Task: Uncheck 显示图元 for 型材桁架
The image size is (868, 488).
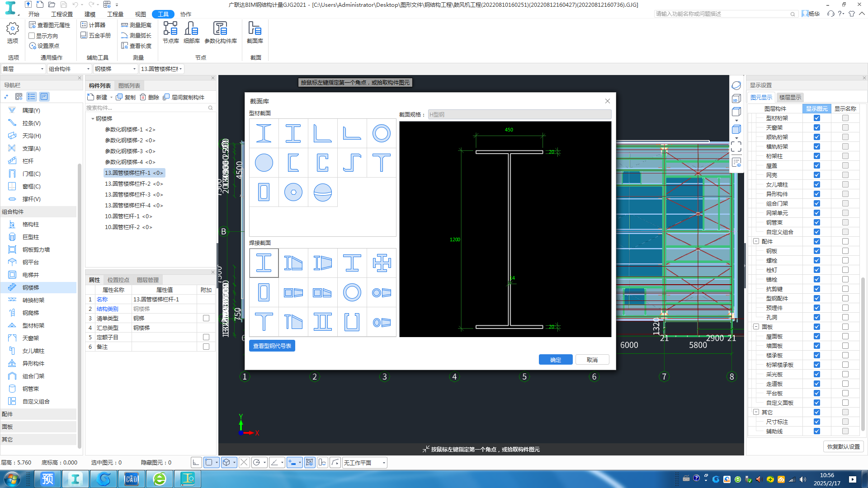Action: (x=816, y=118)
